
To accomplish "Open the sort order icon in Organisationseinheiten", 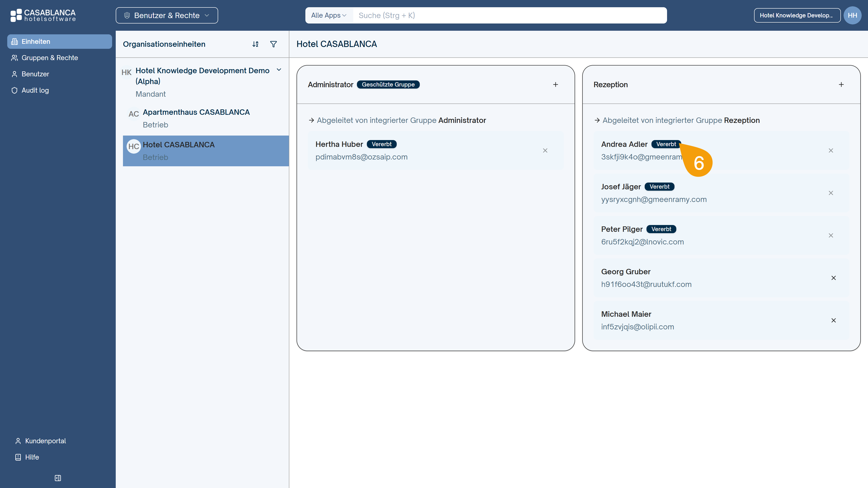I will pos(255,44).
